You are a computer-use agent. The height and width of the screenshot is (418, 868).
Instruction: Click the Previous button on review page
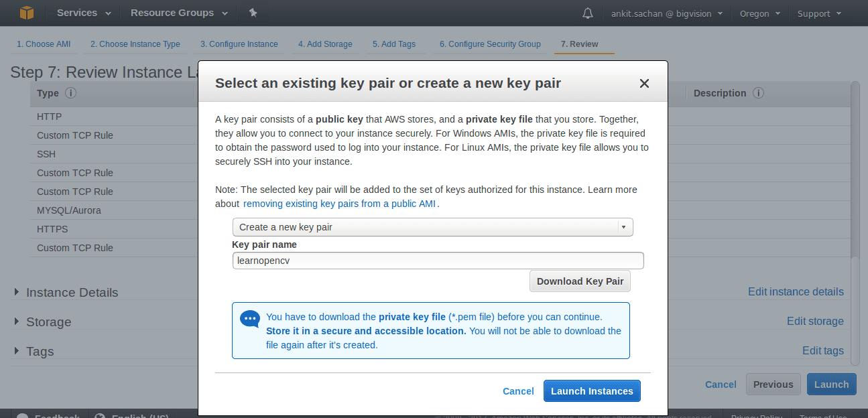773,385
